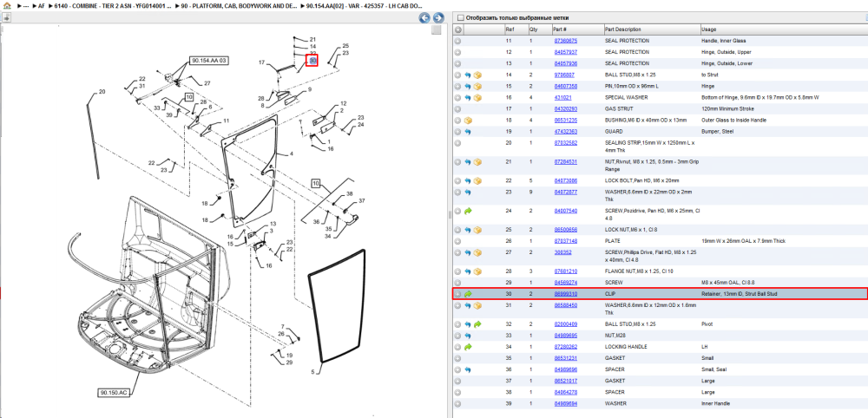
Task: Click blue arrow icon for ref 27 SCREW
Action: coord(468,252)
